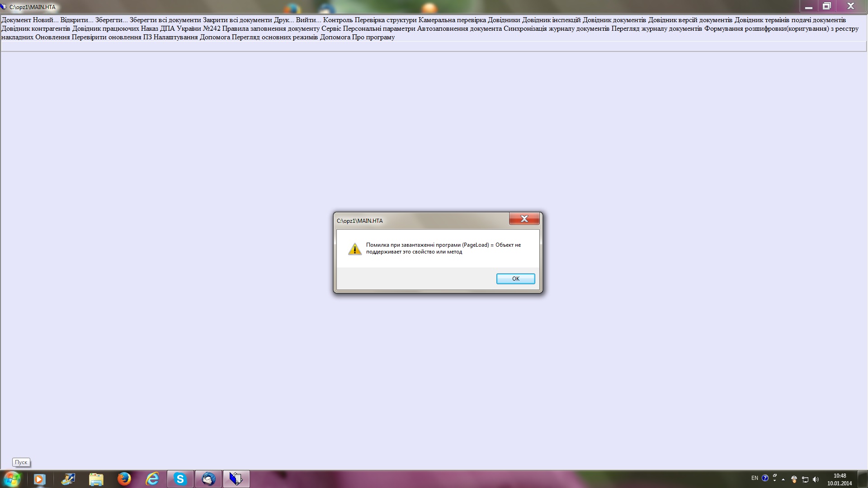The width and height of the screenshot is (868, 488).
Task: Close the PageLoad error dialog
Action: (524, 219)
